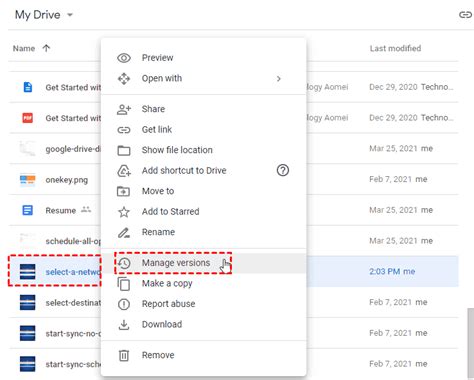This screenshot has height=380, width=474.
Task: Click the Last modified column header
Action: pyautogui.click(x=395, y=49)
